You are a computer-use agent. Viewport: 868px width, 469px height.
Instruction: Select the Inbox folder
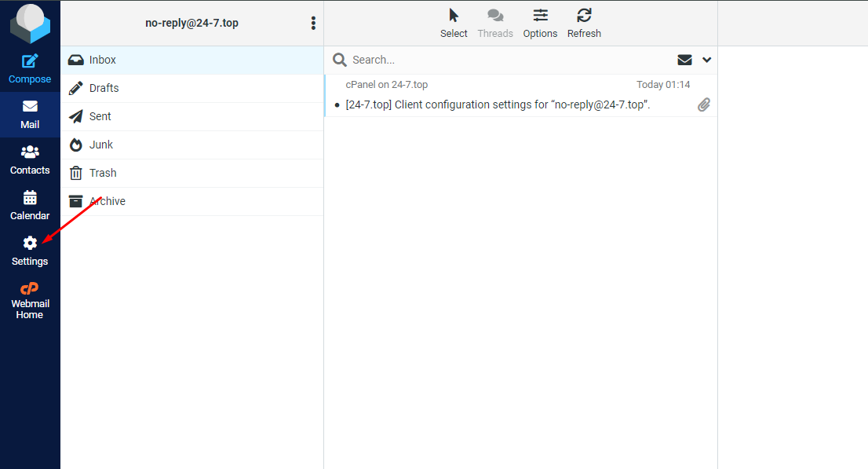coord(103,60)
